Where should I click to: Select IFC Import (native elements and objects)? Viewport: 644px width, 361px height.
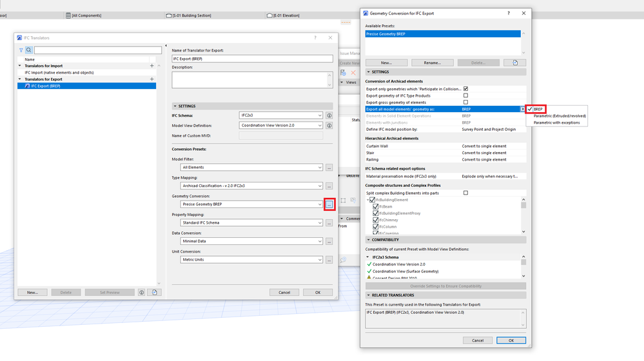pyautogui.click(x=86, y=73)
